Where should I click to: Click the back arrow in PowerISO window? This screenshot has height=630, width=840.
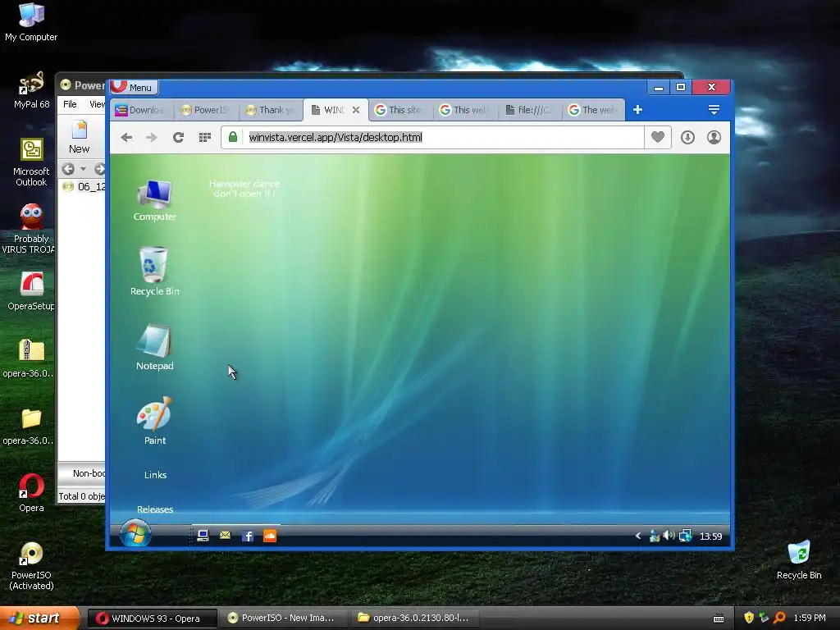click(68, 169)
